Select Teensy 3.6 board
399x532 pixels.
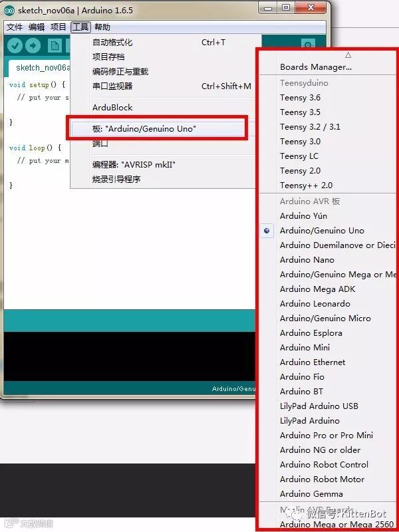328,98
